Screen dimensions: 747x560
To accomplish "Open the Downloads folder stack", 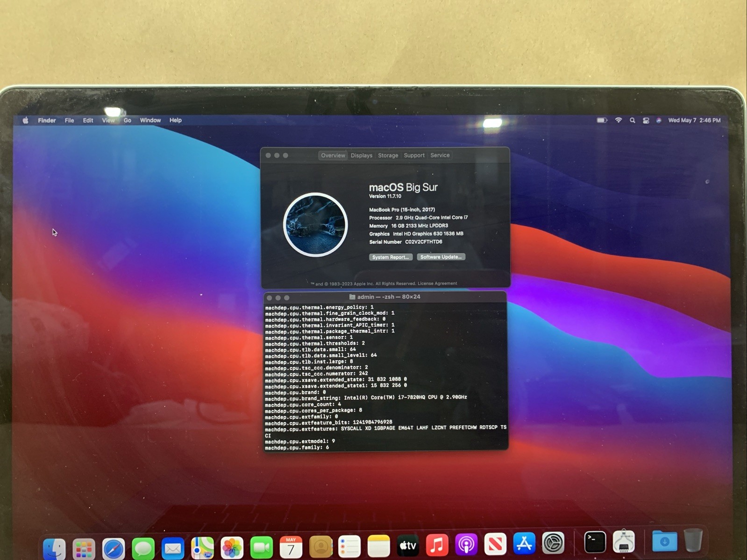I will coord(664,541).
